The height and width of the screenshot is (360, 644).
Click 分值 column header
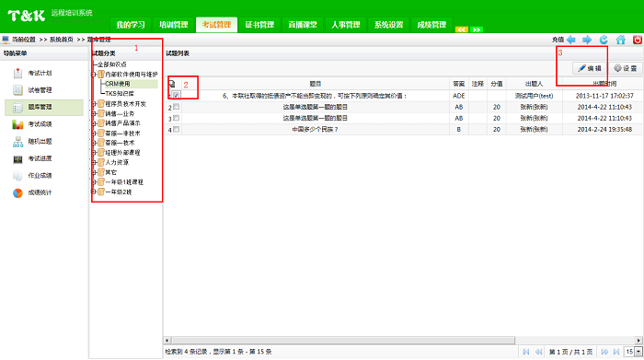(x=497, y=84)
